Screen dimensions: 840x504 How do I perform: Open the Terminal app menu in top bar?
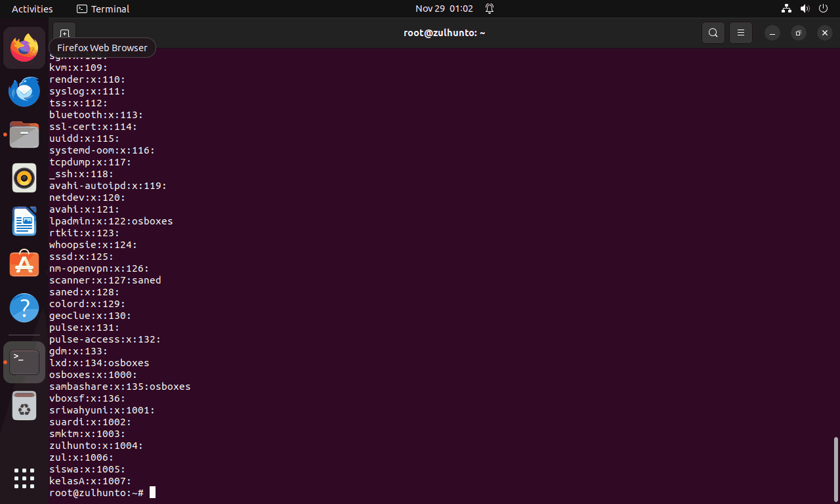click(103, 9)
